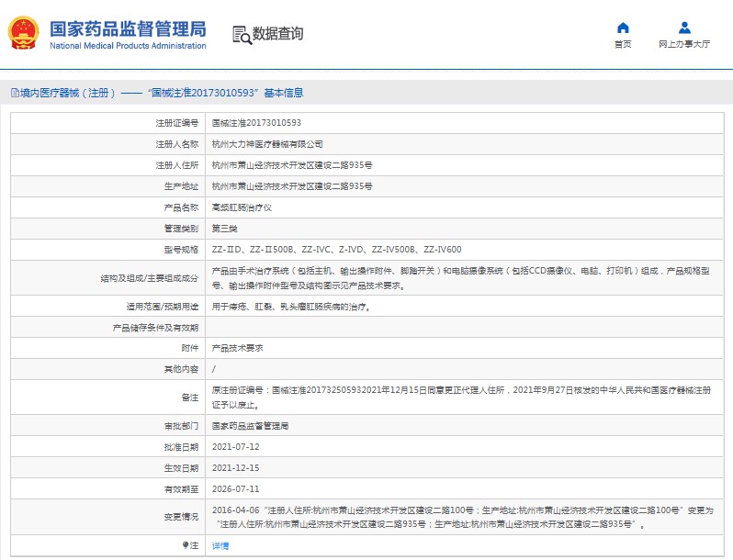Click the 结构及组成 description text
Screen dimensions: 733x560
coord(461,278)
